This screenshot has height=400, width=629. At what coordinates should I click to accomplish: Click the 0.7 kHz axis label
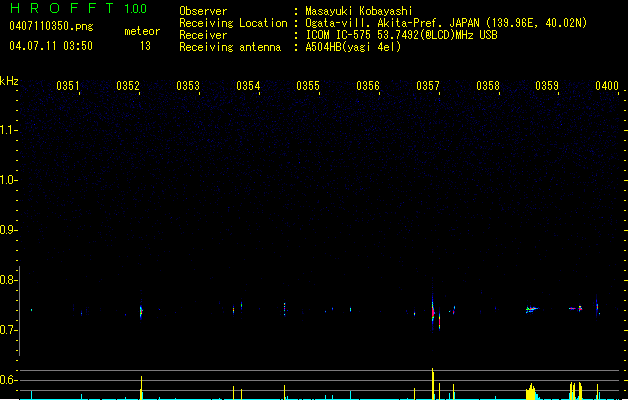(8, 330)
